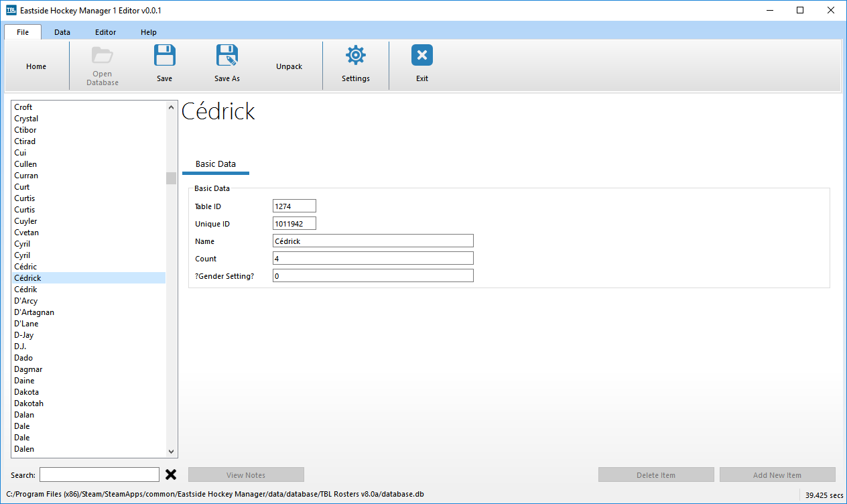
Task: Click the Add New Item button
Action: [777, 474]
